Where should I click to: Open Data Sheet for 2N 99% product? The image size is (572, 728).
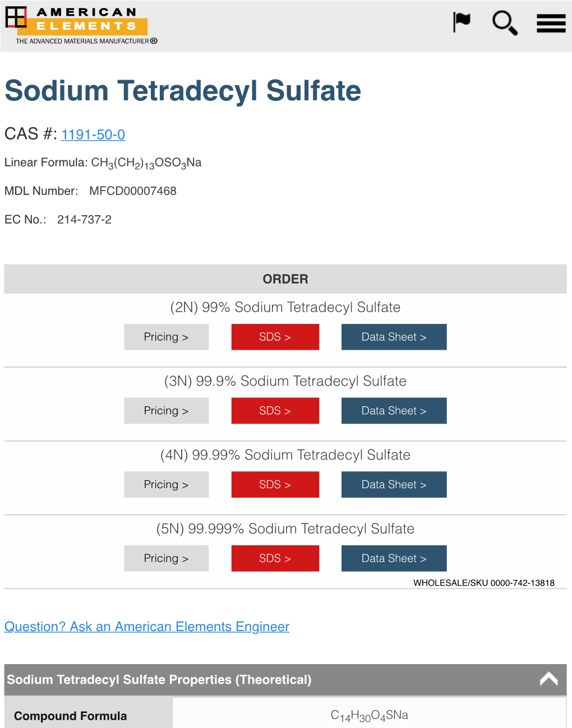pos(394,337)
